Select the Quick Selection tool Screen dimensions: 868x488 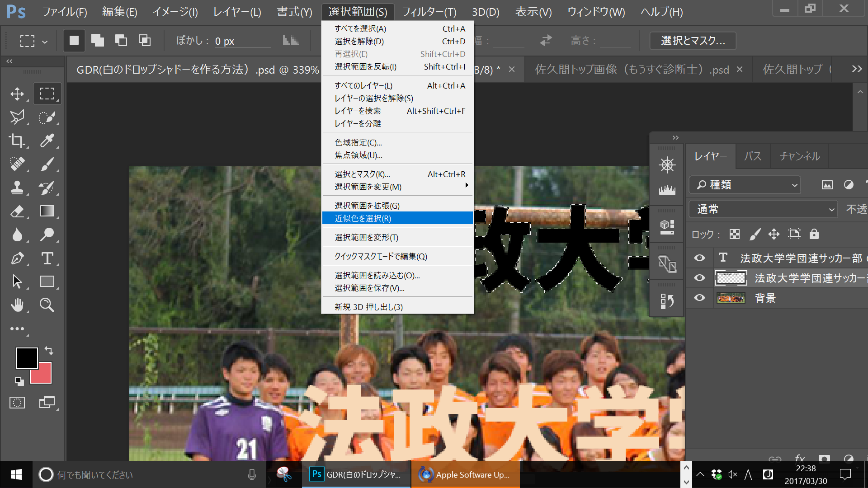pos(47,117)
